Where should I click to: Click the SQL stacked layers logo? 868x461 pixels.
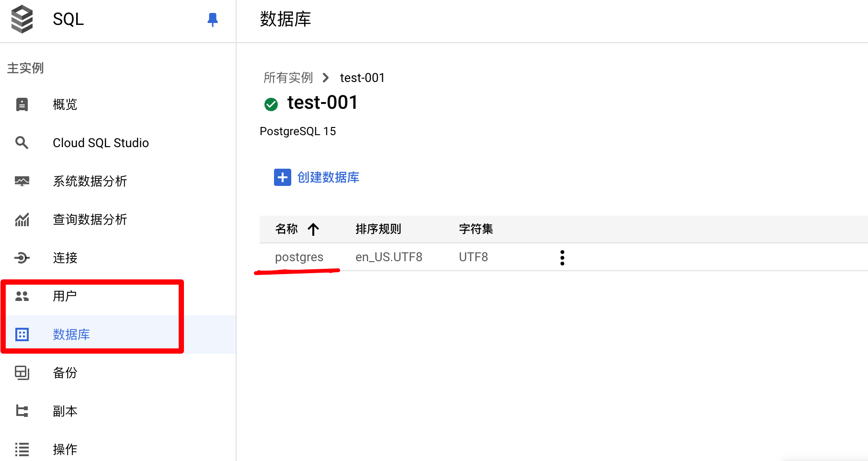click(x=22, y=19)
